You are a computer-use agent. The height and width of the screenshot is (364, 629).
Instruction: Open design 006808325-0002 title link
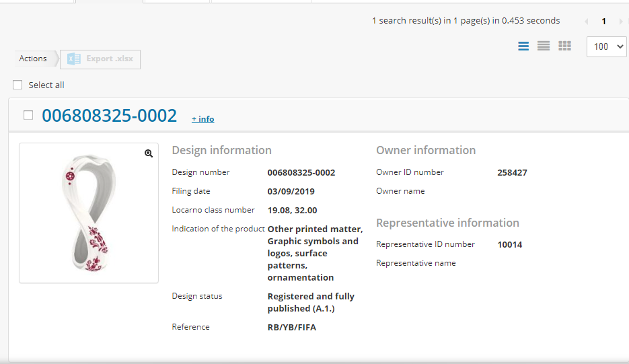tap(109, 116)
